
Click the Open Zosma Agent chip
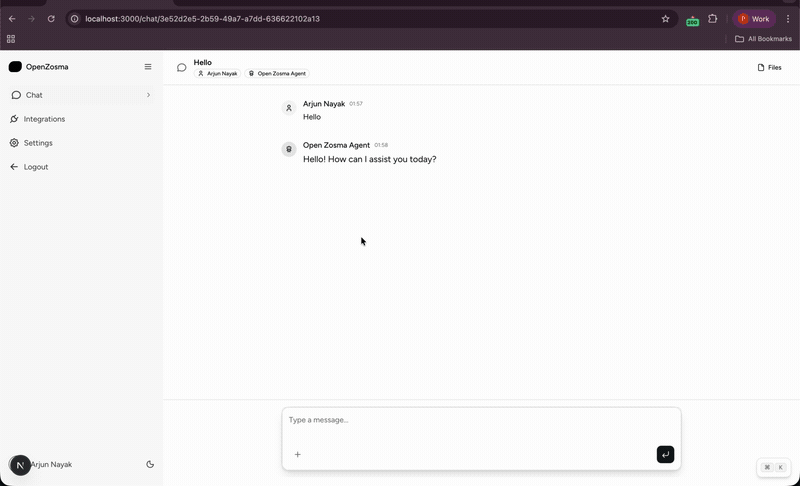(x=277, y=74)
